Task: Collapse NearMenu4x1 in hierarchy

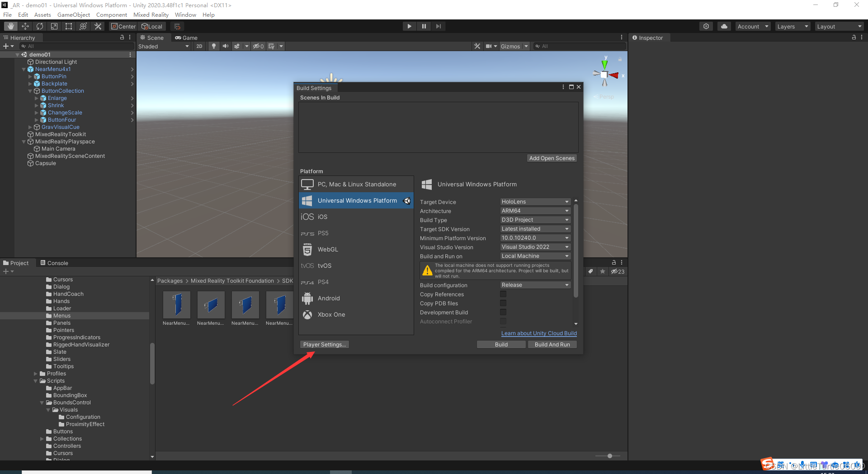Action: click(x=24, y=69)
